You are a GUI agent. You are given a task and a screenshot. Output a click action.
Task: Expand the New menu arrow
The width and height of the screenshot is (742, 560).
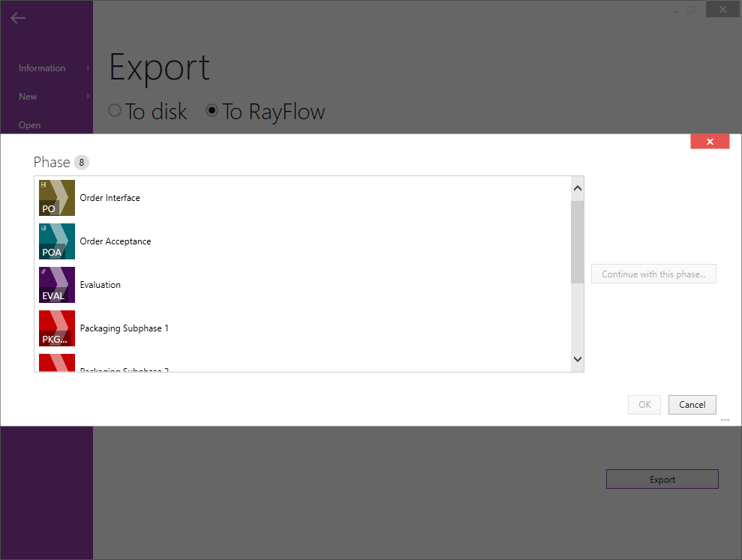coord(88,96)
